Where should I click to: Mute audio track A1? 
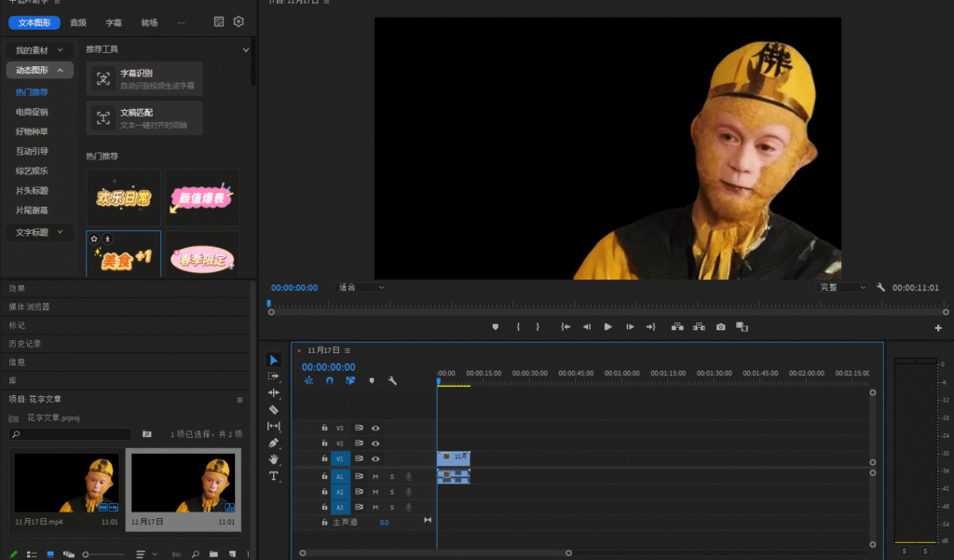click(x=375, y=476)
